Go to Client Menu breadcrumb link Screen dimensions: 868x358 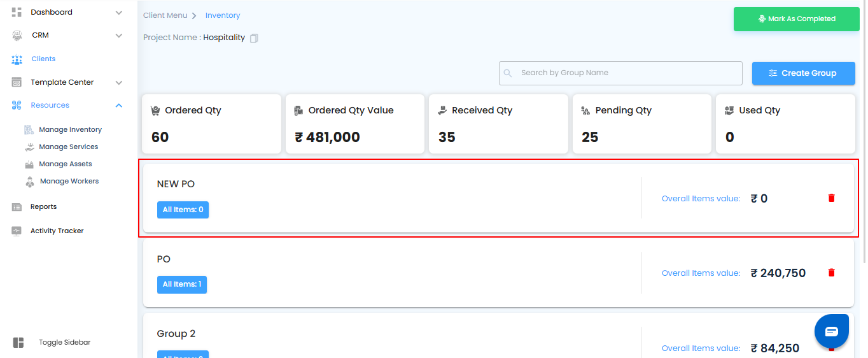[165, 15]
